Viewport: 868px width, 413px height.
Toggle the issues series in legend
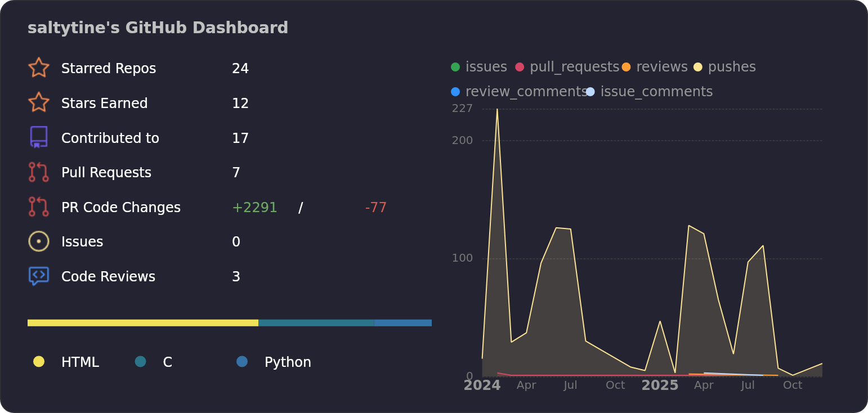pyautogui.click(x=479, y=67)
